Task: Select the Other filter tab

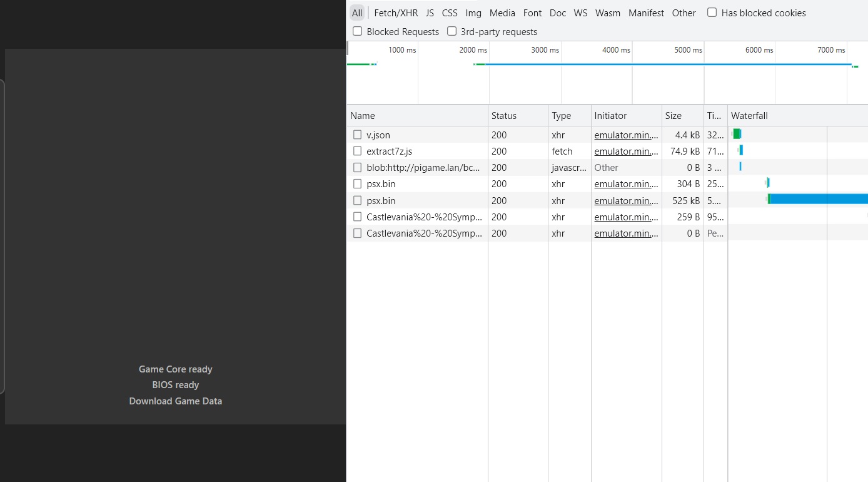Action: pyautogui.click(x=684, y=13)
